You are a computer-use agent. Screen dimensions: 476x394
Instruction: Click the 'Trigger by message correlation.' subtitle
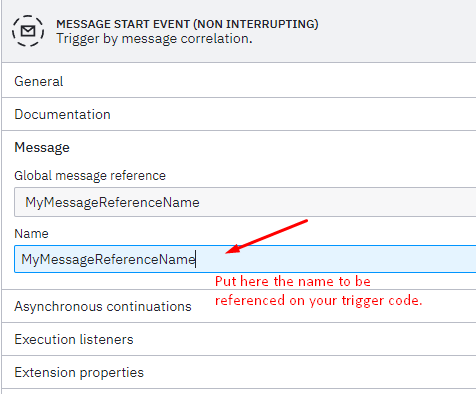154,39
